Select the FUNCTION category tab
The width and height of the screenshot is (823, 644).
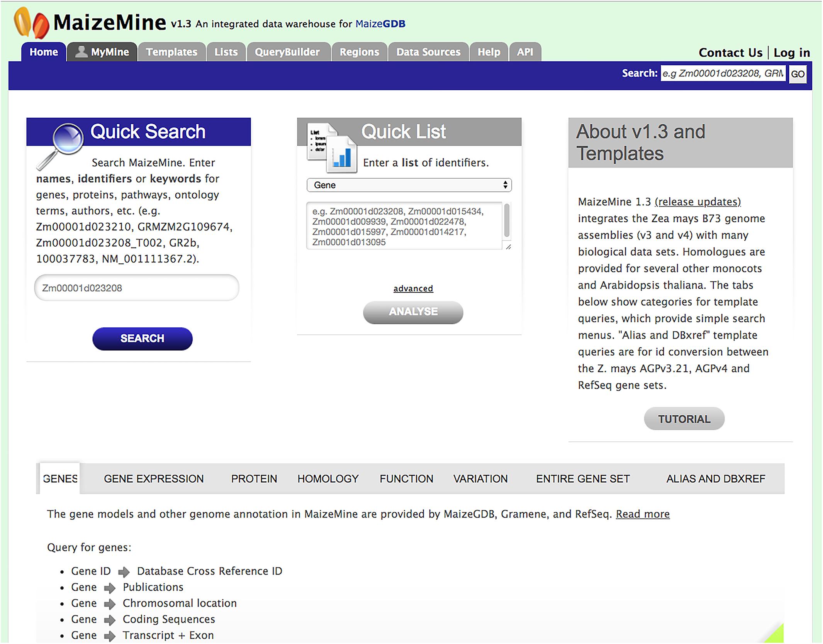tap(406, 479)
